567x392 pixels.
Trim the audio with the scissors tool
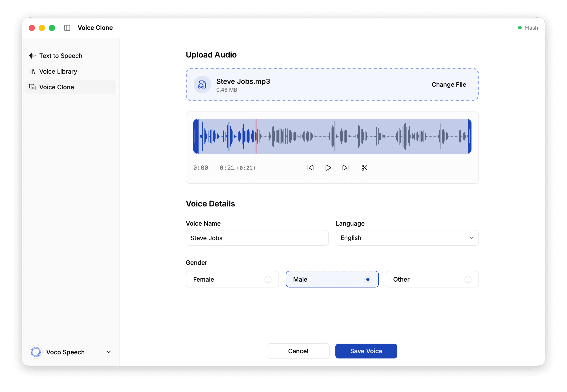coord(364,167)
